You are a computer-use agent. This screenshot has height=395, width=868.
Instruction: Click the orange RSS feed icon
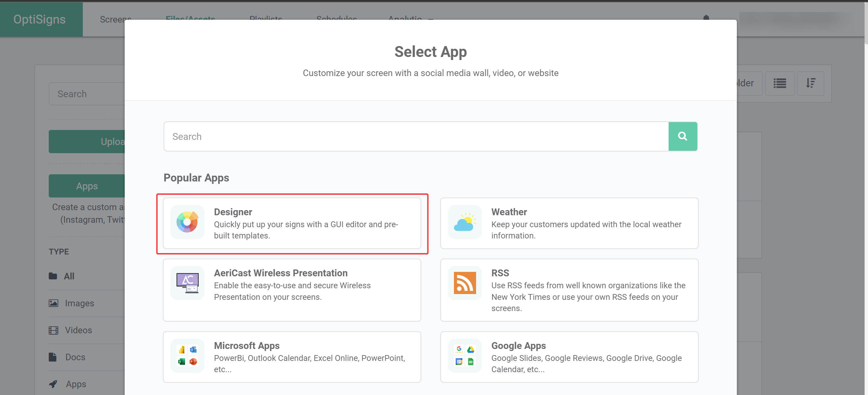465,283
